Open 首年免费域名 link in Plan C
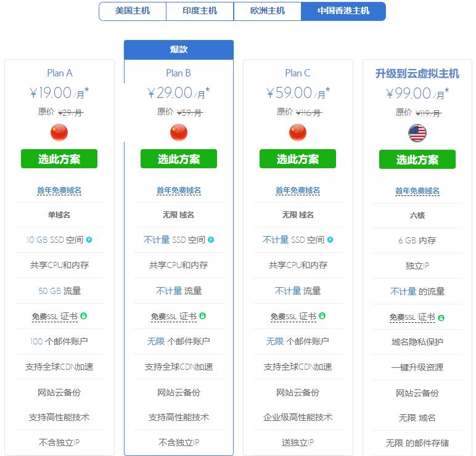 (x=298, y=190)
